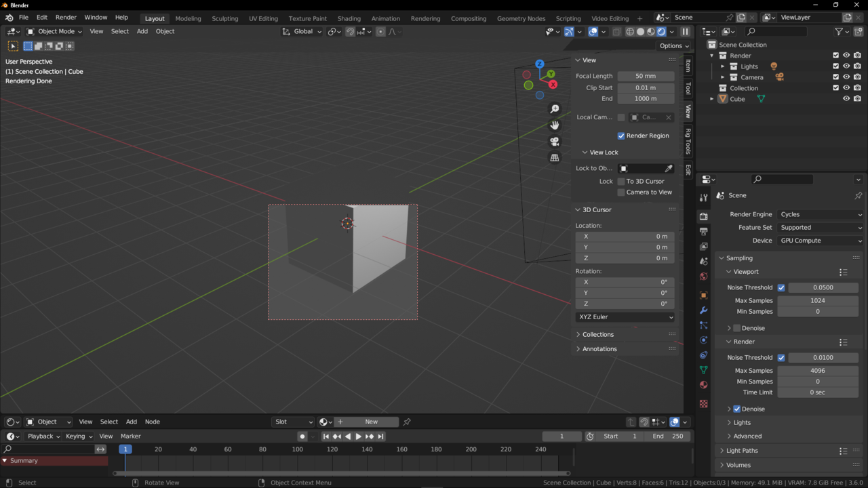Click the play animation button
Viewport: 868px width, 488px height.
click(359, 436)
